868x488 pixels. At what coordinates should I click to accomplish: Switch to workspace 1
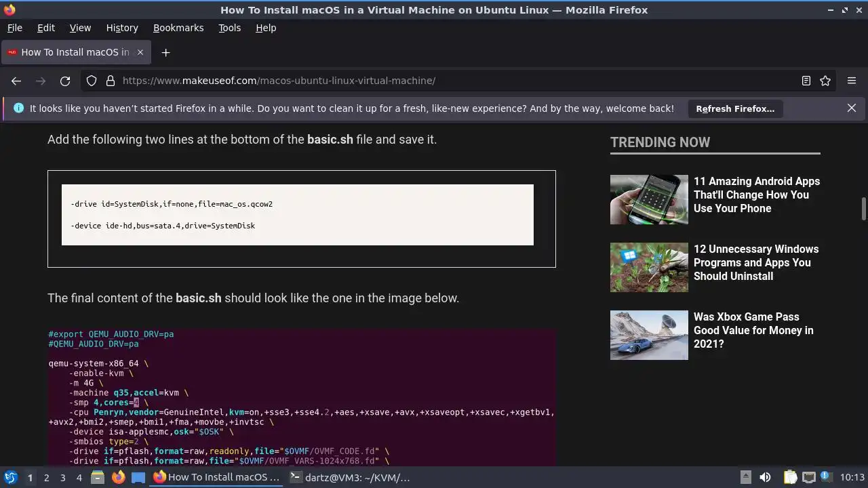tap(30, 478)
